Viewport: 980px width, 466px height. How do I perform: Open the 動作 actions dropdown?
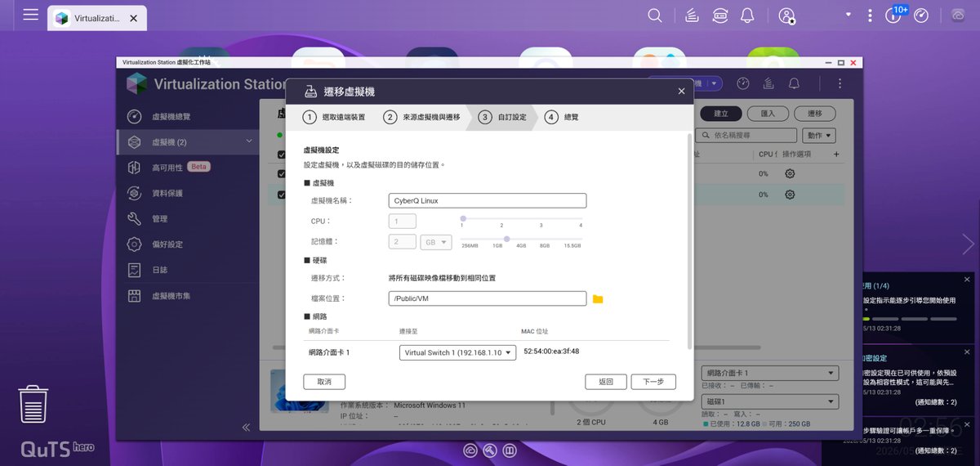coord(819,136)
